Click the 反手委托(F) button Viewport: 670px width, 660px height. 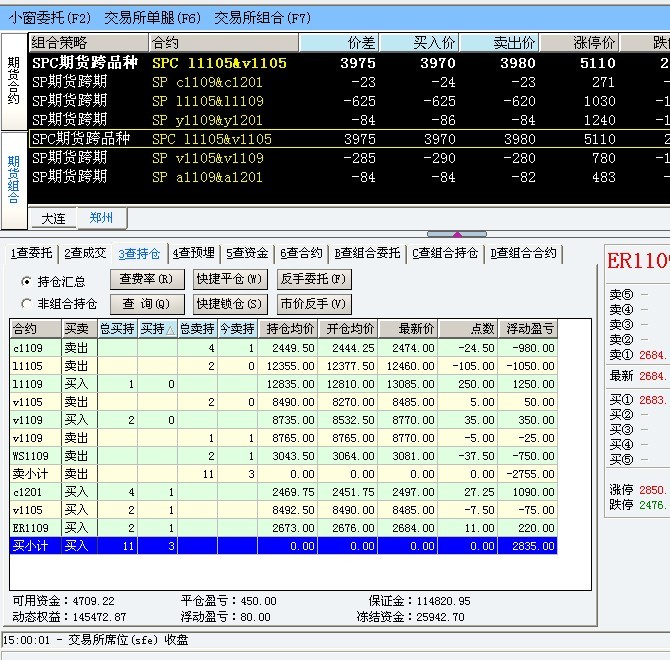314,279
